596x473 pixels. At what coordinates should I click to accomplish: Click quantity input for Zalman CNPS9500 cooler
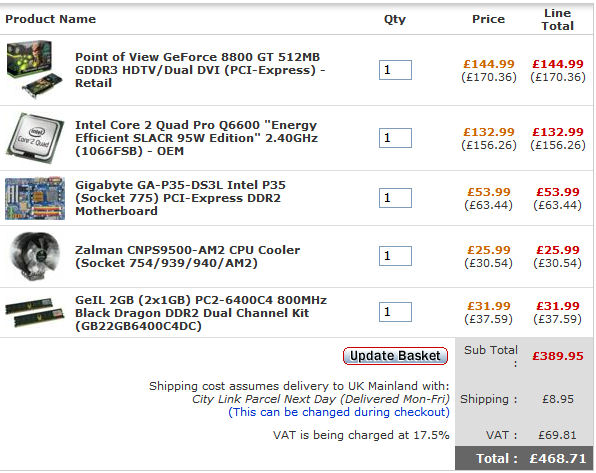tap(395, 256)
